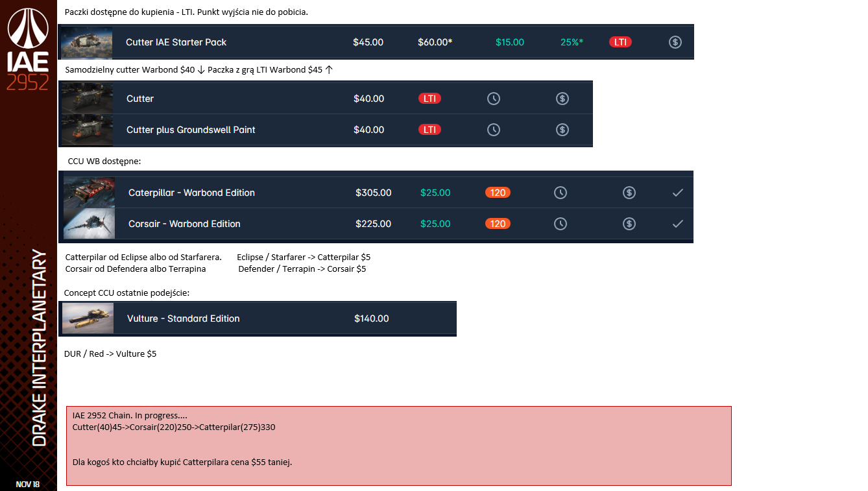Viewport: 868px width, 491px height.
Task: Click the dollar icon in the Corsair row
Action: (x=629, y=224)
